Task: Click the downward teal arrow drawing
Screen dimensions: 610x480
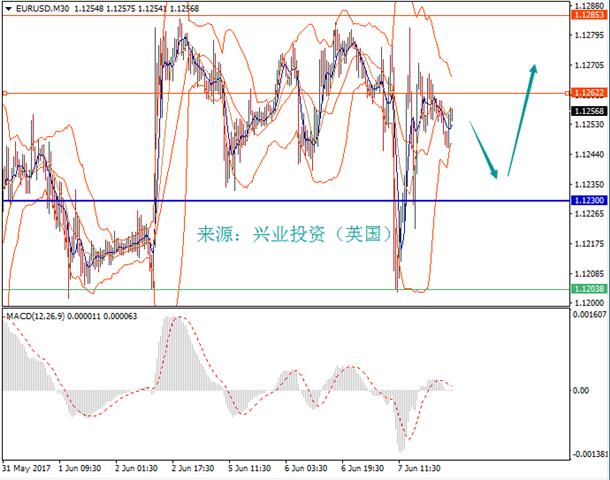Action: (x=484, y=150)
